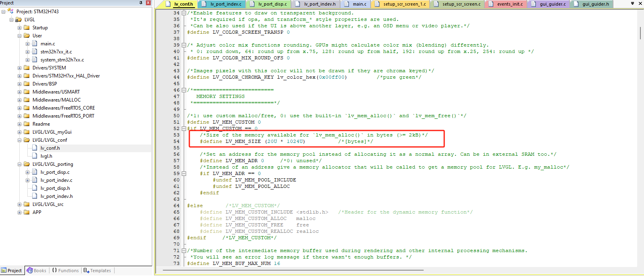
Task: Place cursor on LV_MEM_BUF_MAX_NUM define line
Action: coord(234,263)
